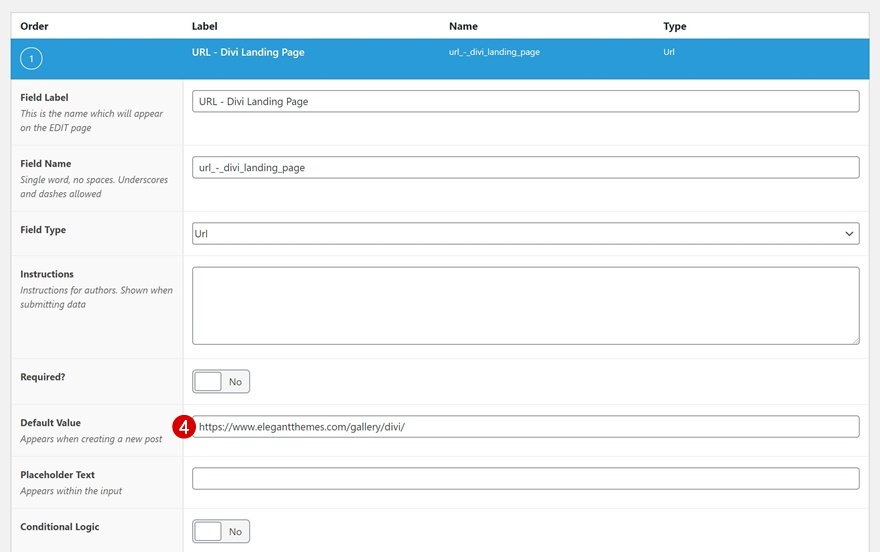Click the Type column header
Image resolution: width=880 pixels, height=552 pixels.
(675, 26)
